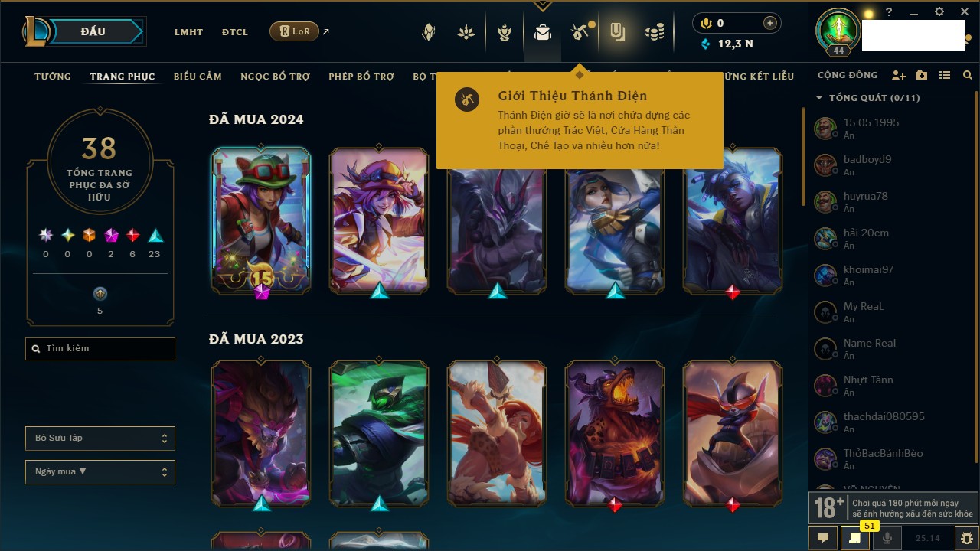This screenshot has height=551, width=980.
Task: Select the Teemo skin thumbnail with level 15
Action: pyautogui.click(x=261, y=220)
